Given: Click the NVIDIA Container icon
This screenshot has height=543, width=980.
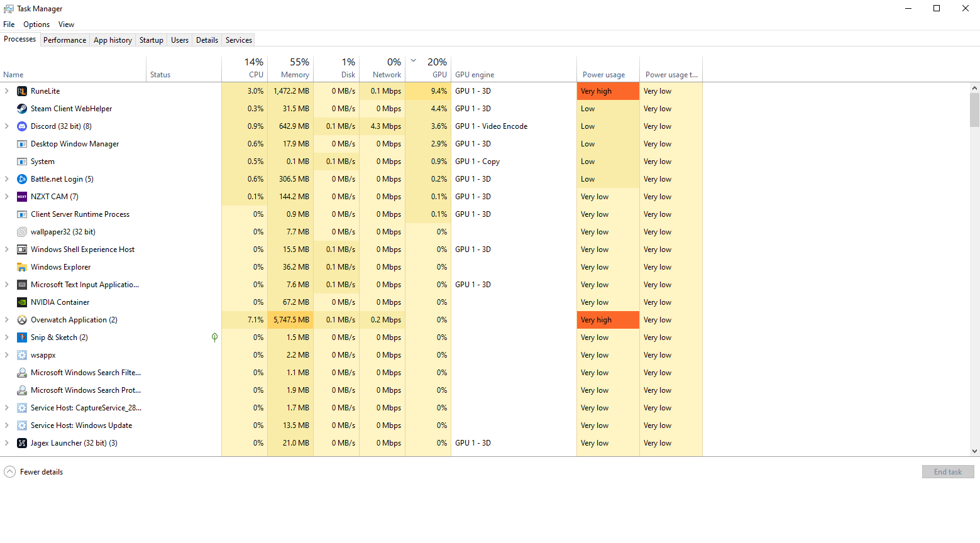Looking at the screenshot, I should [x=22, y=302].
